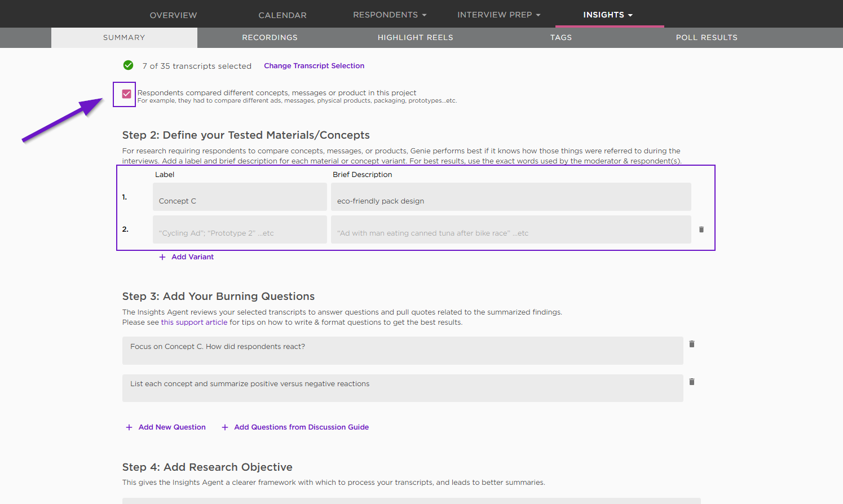Open the Calendar section

(x=283, y=15)
